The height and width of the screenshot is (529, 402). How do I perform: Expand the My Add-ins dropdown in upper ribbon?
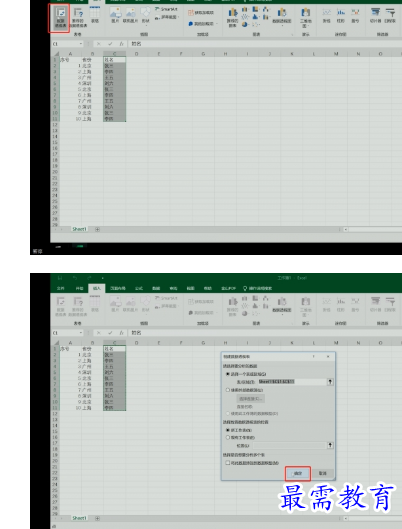[217, 24]
